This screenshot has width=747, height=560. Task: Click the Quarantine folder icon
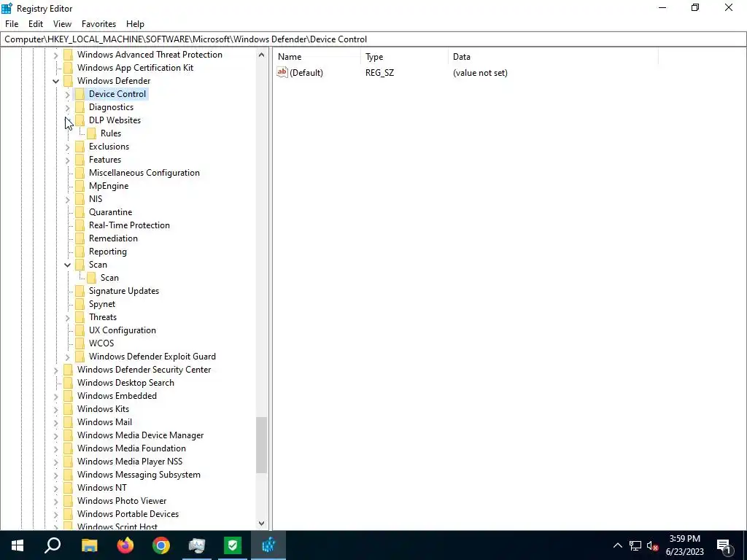tap(80, 212)
